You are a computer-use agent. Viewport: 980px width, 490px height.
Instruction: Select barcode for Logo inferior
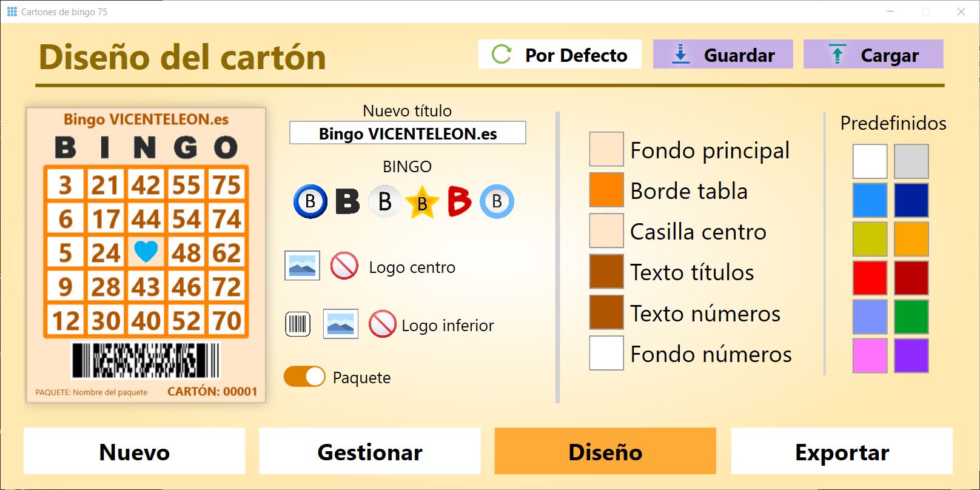tap(298, 324)
